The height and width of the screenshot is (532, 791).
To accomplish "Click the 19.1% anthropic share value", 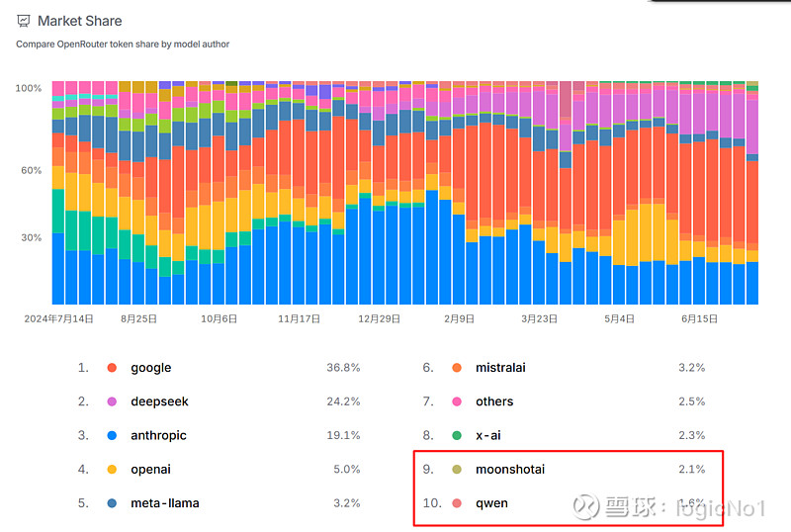I will coord(343,435).
